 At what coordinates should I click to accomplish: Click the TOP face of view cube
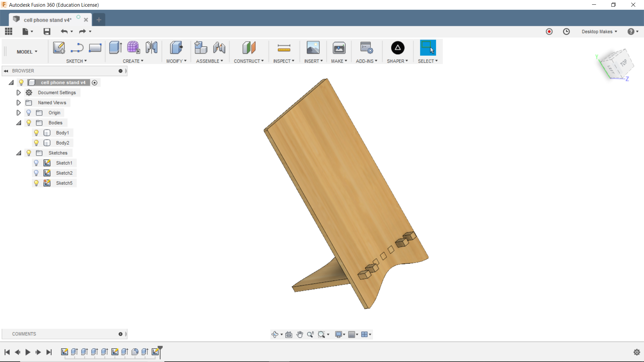623,63
